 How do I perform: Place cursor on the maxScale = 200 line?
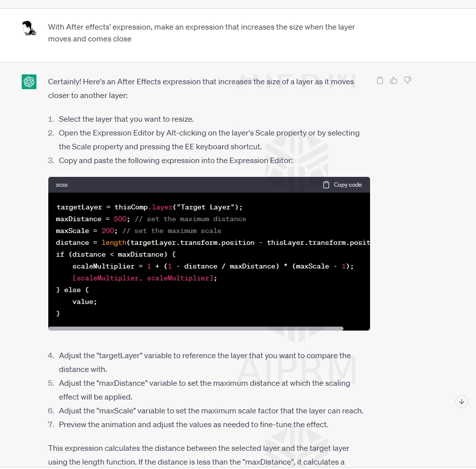[138, 231]
